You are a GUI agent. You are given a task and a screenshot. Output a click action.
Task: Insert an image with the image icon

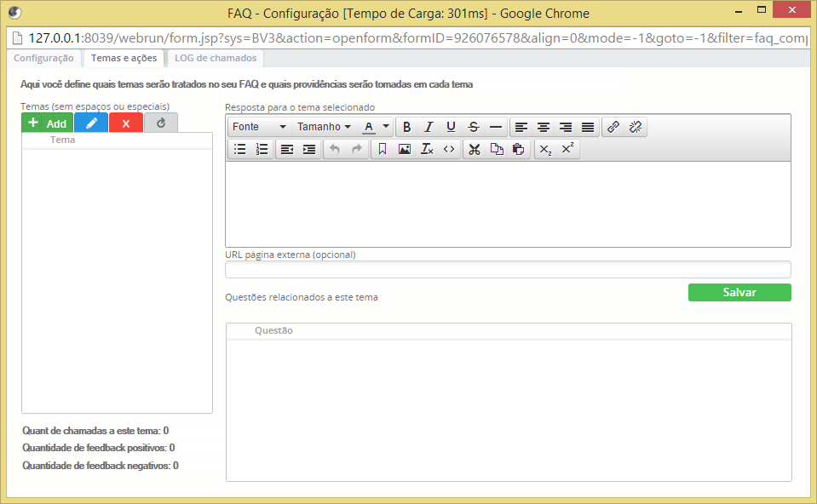405,149
